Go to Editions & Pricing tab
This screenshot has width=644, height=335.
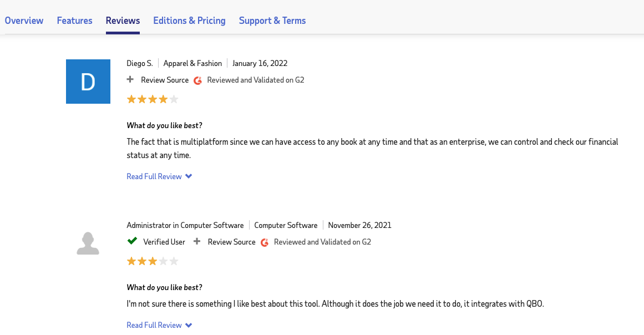(x=189, y=21)
